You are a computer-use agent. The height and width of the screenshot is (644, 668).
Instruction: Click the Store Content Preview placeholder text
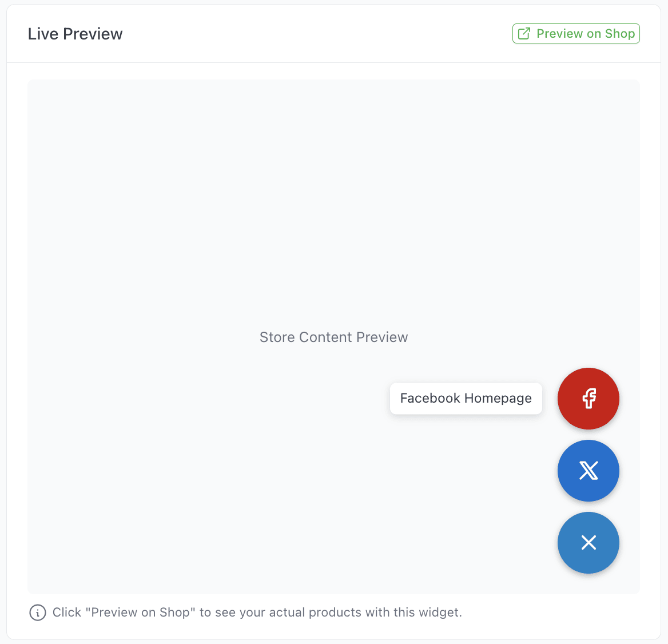click(x=333, y=337)
